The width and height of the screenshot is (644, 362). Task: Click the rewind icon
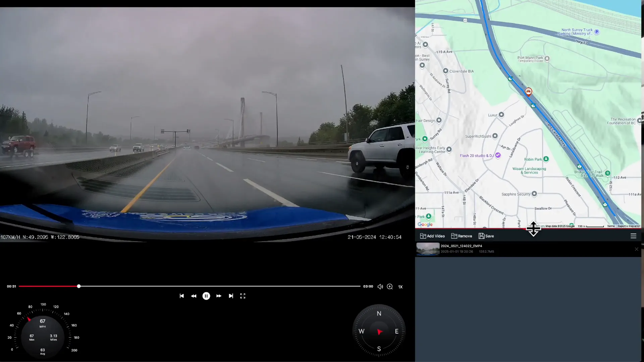pos(194,296)
